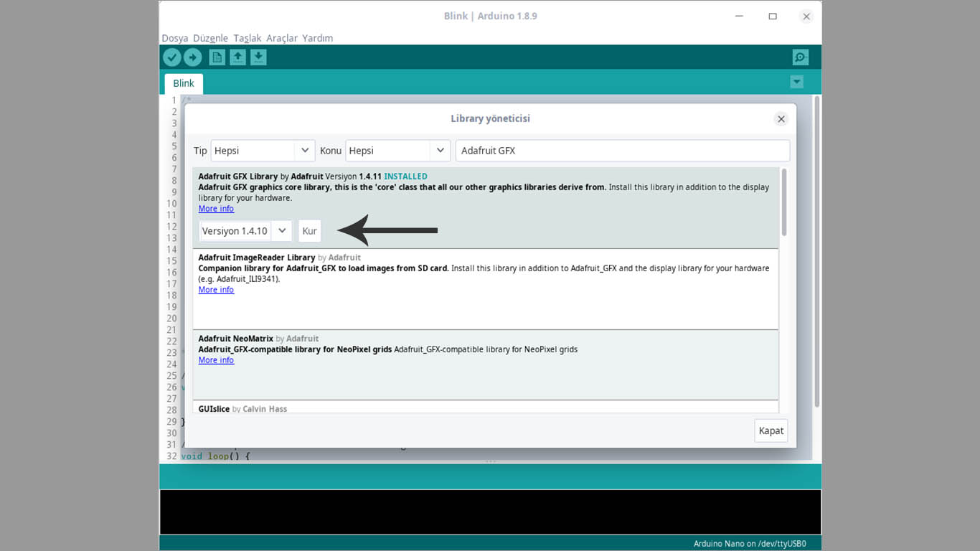Click the Verify sketch checkmark icon

point(171,57)
